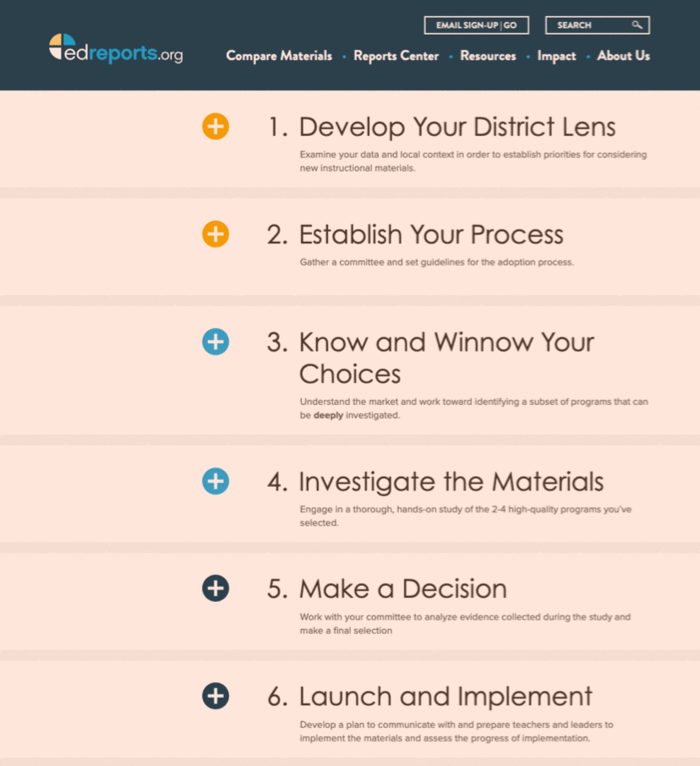The height and width of the screenshot is (766, 700).
Task: Go to Resources in navigation
Action: pyautogui.click(x=488, y=56)
